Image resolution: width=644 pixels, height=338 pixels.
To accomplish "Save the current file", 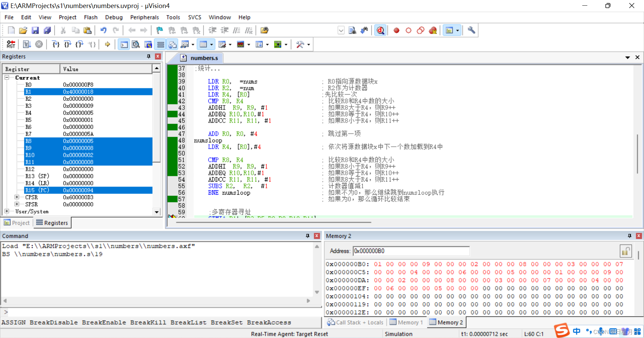I will [35, 30].
